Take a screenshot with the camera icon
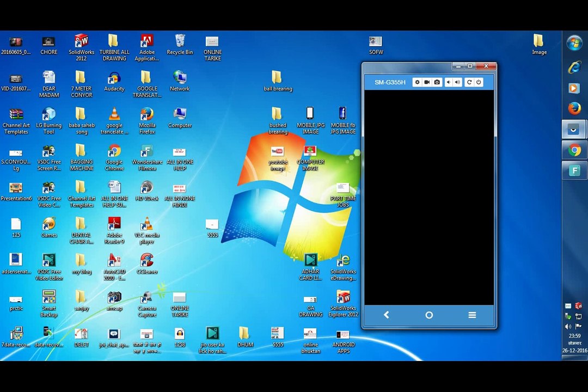 point(437,82)
